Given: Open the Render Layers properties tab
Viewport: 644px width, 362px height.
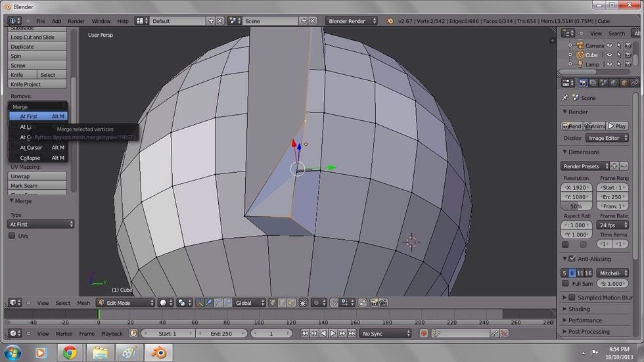Looking at the screenshot, I should [593, 83].
